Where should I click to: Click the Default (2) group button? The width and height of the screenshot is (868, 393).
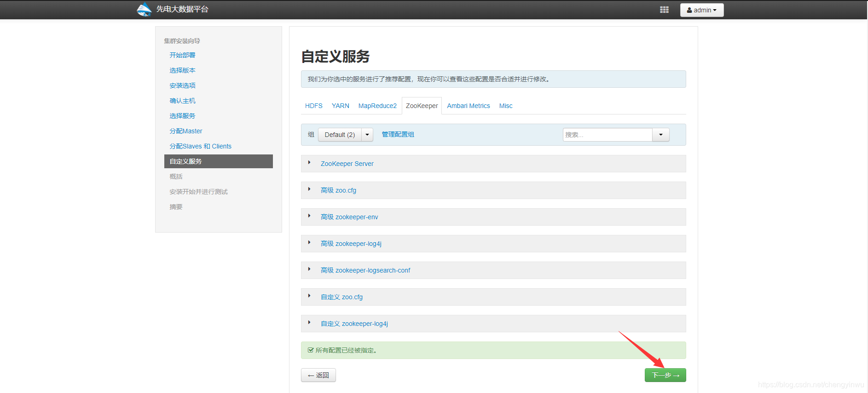[x=340, y=135]
